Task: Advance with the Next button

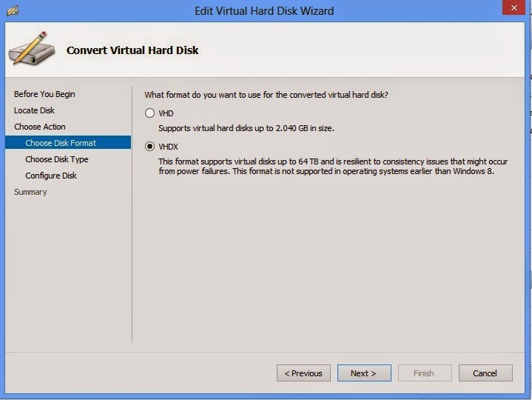Action: (363, 373)
